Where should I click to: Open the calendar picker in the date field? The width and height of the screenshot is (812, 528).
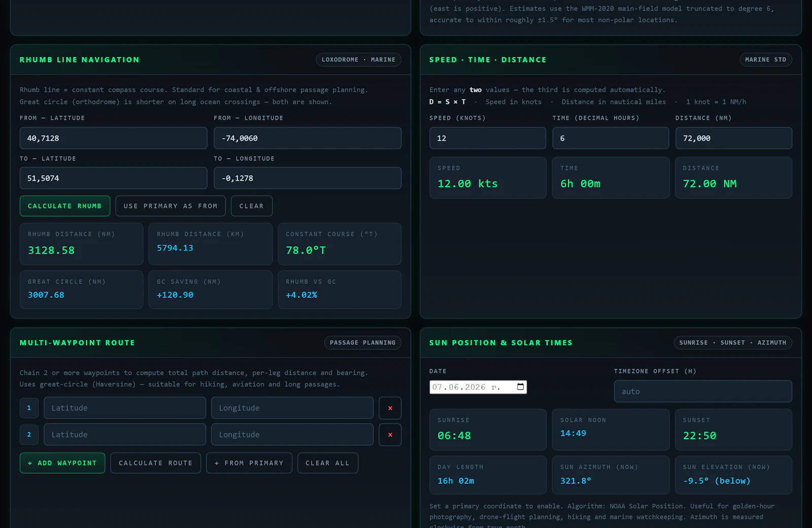click(x=520, y=387)
